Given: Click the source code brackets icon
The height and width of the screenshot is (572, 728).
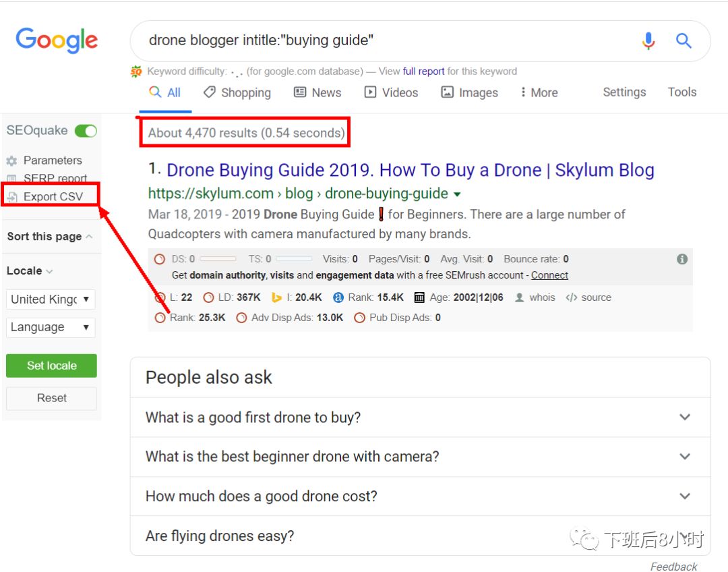Looking at the screenshot, I should pyautogui.click(x=572, y=297).
